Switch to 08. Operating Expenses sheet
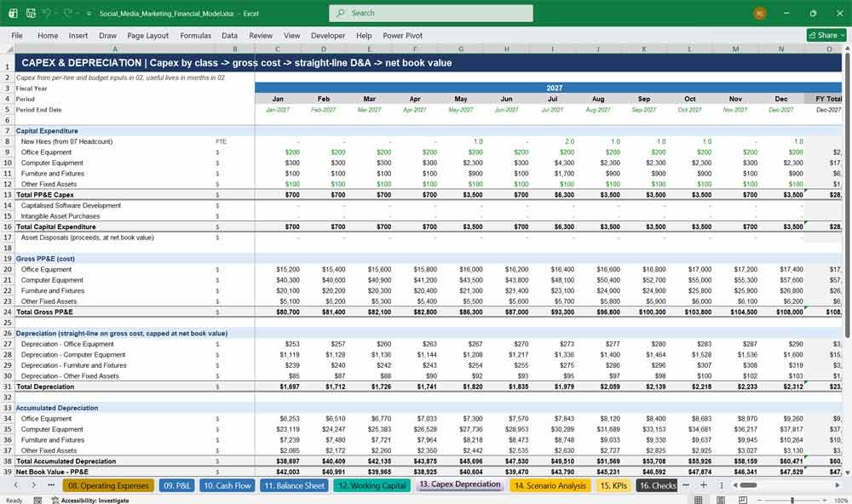The image size is (852, 504). (x=108, y=485)
